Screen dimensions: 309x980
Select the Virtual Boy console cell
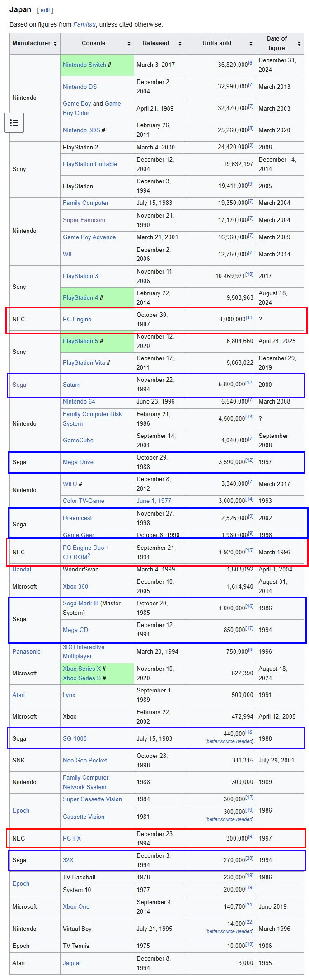(97, 929)
